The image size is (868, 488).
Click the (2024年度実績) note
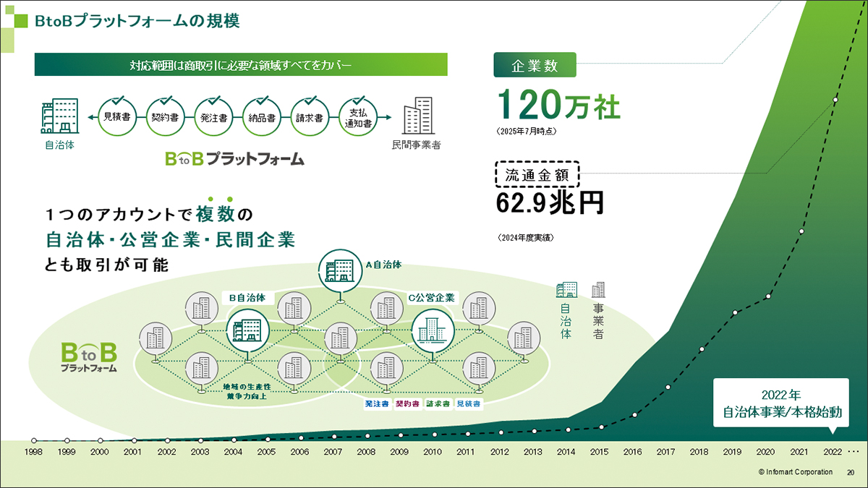pyautogui.click(x=525, y=237)
